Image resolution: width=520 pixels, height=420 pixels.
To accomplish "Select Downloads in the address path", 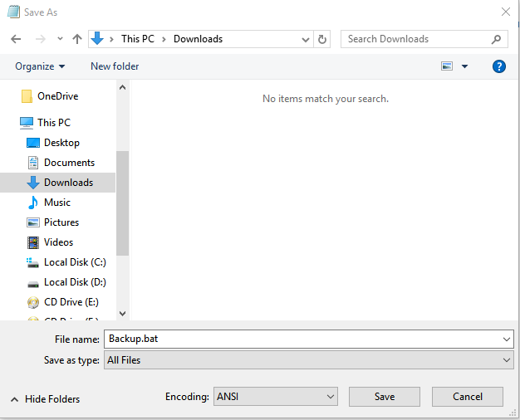I will pos(198,39).
